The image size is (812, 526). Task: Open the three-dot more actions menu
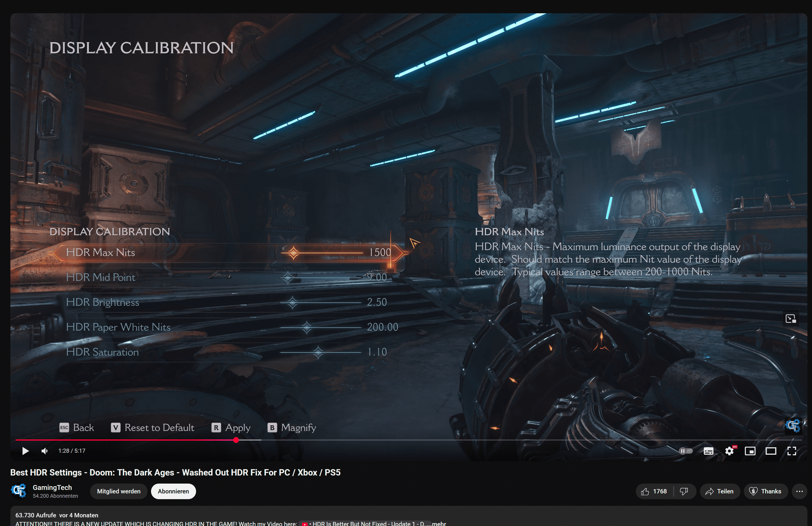click(799, 491)
